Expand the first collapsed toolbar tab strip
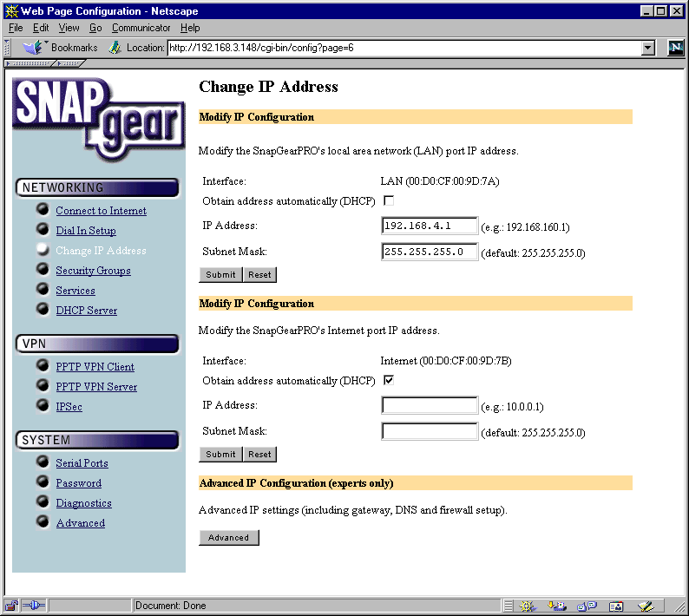Screen dimensions: 689x616 coord(30,63)
